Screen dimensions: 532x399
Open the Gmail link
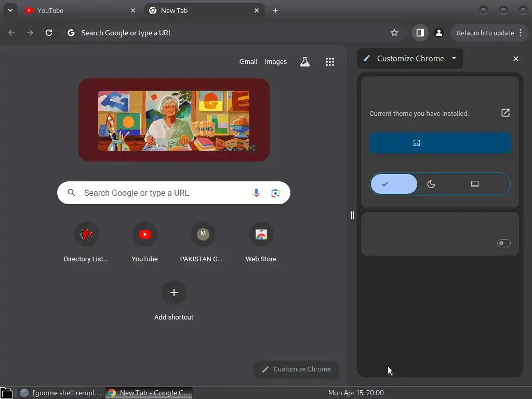248,62
